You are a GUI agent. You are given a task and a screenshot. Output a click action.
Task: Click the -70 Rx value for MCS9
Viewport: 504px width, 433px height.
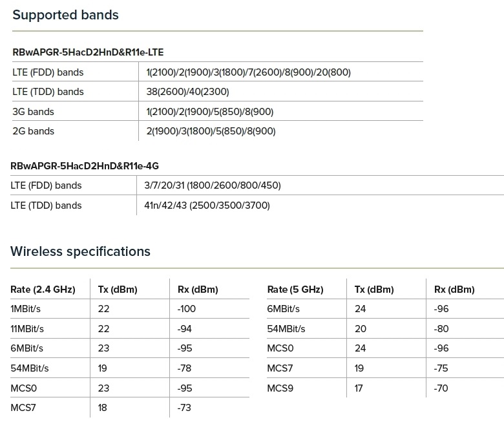coord(441,388)
